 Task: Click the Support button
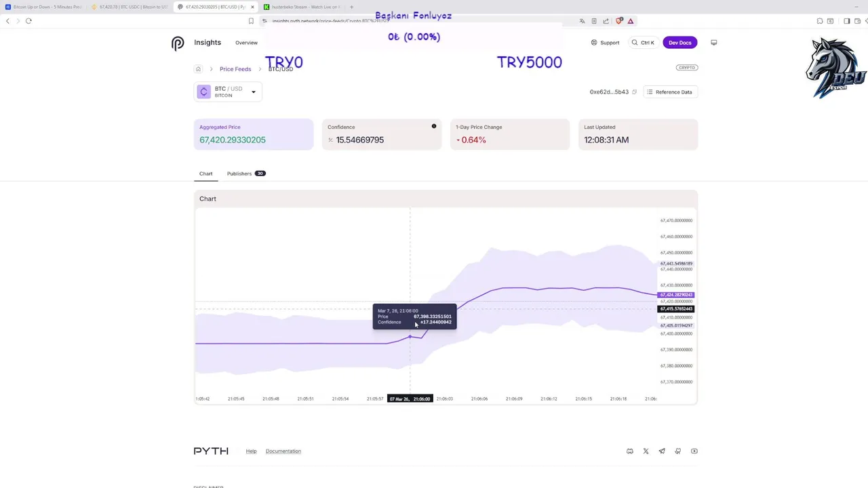[605, 43]
